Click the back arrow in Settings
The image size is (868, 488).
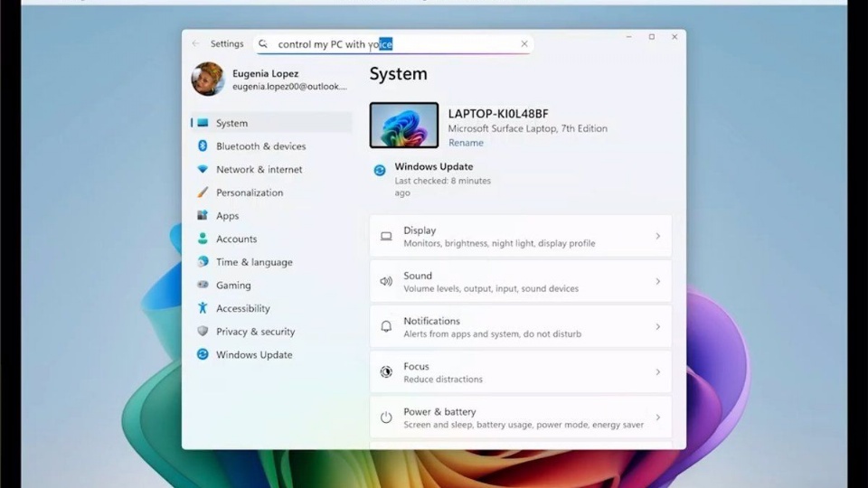[x=195, y=43]
